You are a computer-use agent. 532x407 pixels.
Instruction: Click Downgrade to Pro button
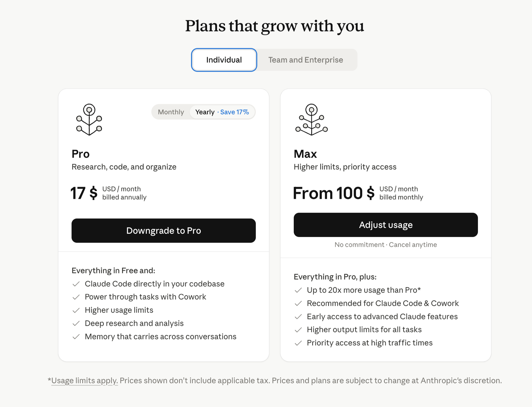click(164, 231)
